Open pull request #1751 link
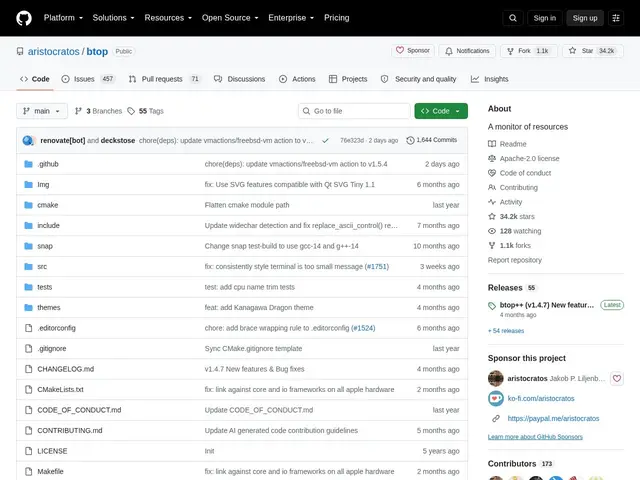The image size is (640, 480). coord(376,267)
